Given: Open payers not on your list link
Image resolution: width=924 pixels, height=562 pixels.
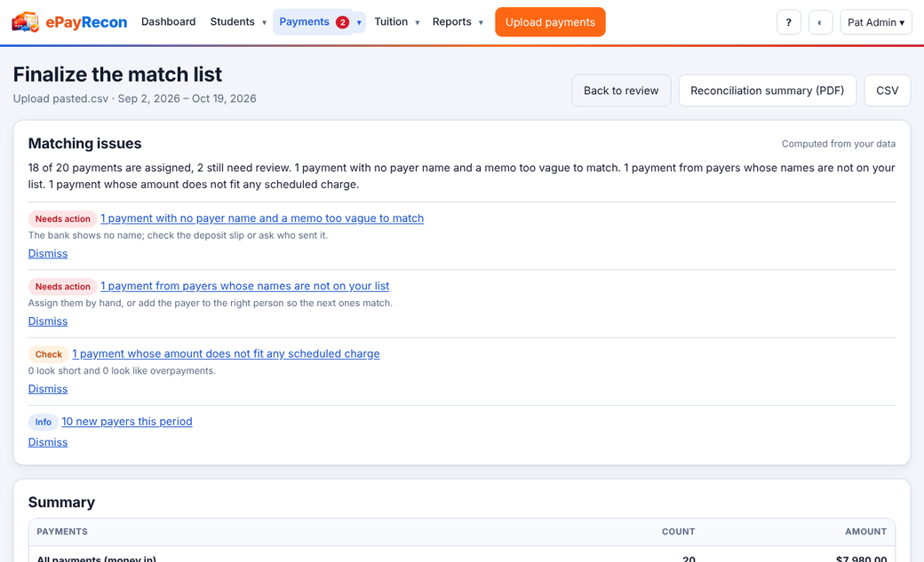Looking at the screenshot, I should click(244, 286).
